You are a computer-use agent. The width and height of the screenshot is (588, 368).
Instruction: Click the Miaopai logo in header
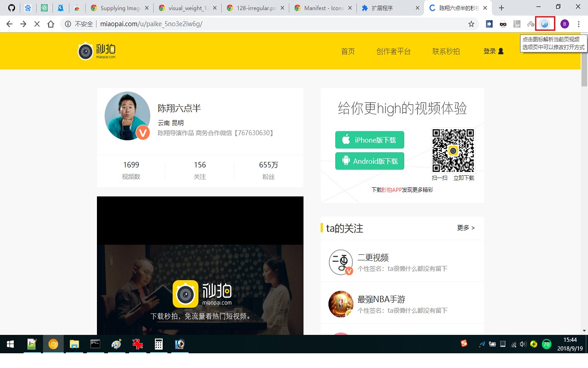click(x=96, y=51)
